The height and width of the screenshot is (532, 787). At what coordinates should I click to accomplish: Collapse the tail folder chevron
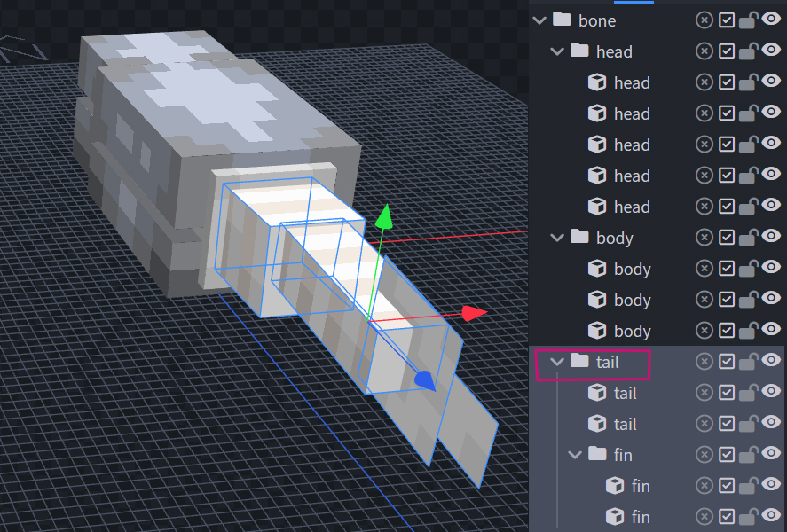pos(557,362)
